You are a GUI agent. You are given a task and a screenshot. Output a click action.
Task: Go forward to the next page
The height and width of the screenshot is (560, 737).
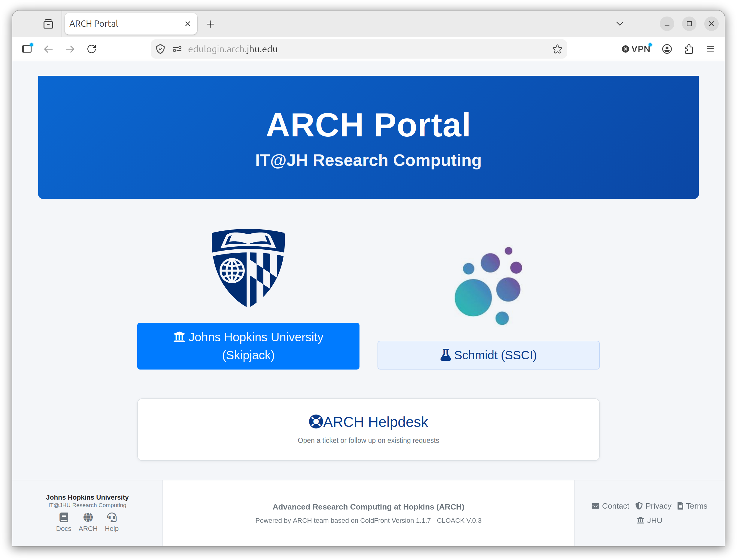[70, 49]
